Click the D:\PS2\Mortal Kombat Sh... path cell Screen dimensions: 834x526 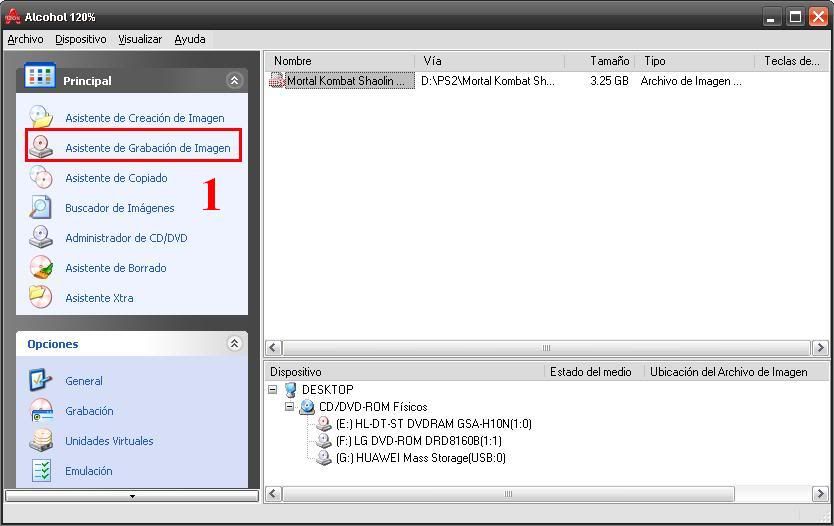(488, 81)
